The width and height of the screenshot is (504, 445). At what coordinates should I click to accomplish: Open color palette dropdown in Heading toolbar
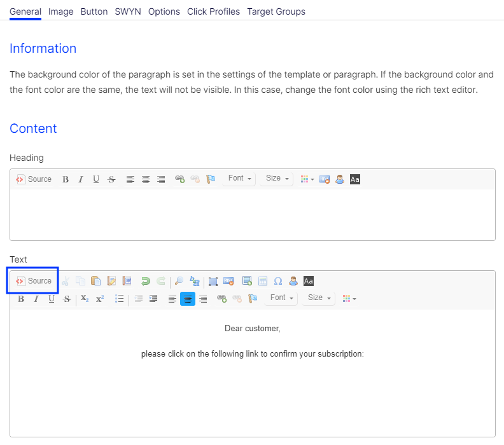point(308,179)
